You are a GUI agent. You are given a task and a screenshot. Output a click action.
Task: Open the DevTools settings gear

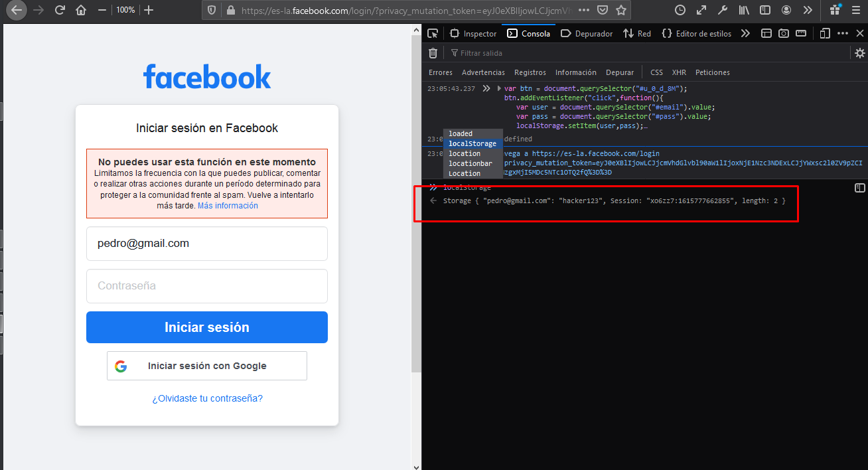tap(860, 52)
